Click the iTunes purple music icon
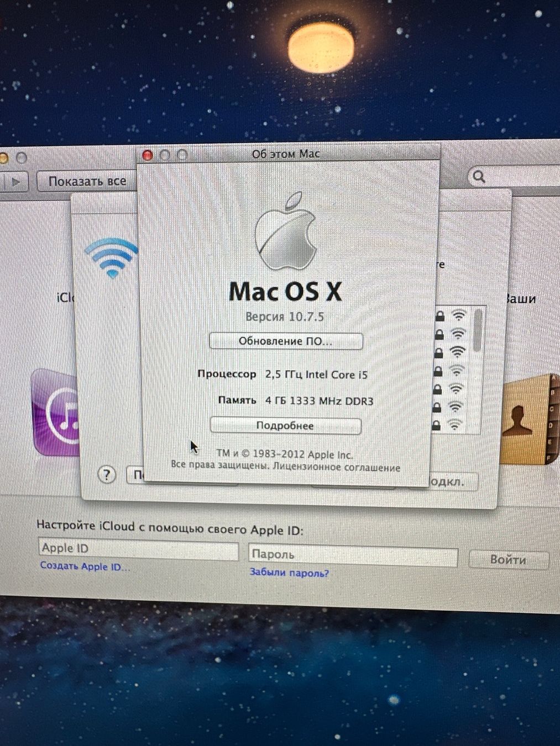The image size is (560, 746). [56, 412]
